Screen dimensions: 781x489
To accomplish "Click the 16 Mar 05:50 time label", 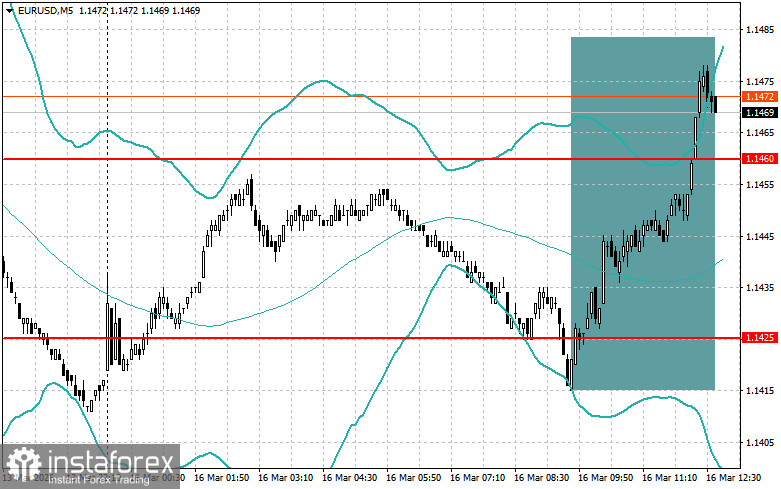I will pyautogui.click(x=413, y=478).
